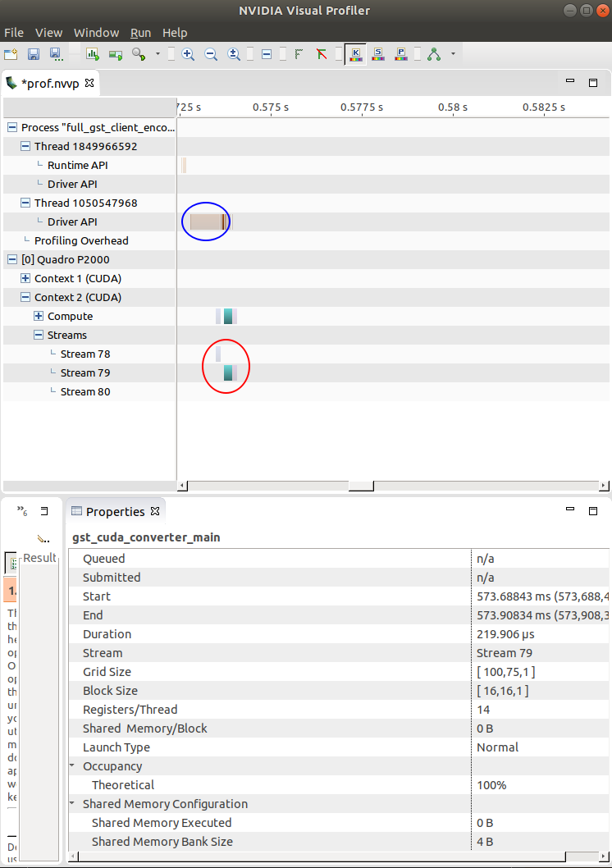Viewport: 612px width, 868px height.
Task: Close the *prof.nvvp tab
Action: point(89,83)
